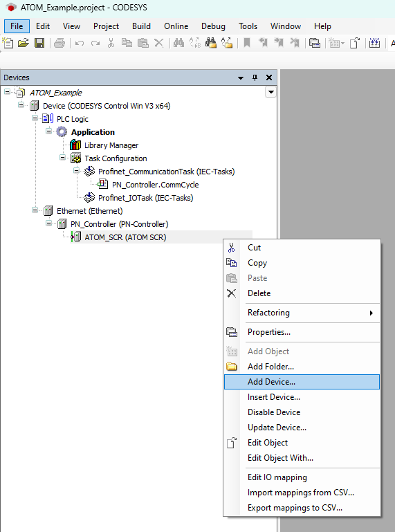The height and width of the screenshot is (532, 395).
Task: Click the Build toolbar icon with arrows
Action: [x=374, y=43]
